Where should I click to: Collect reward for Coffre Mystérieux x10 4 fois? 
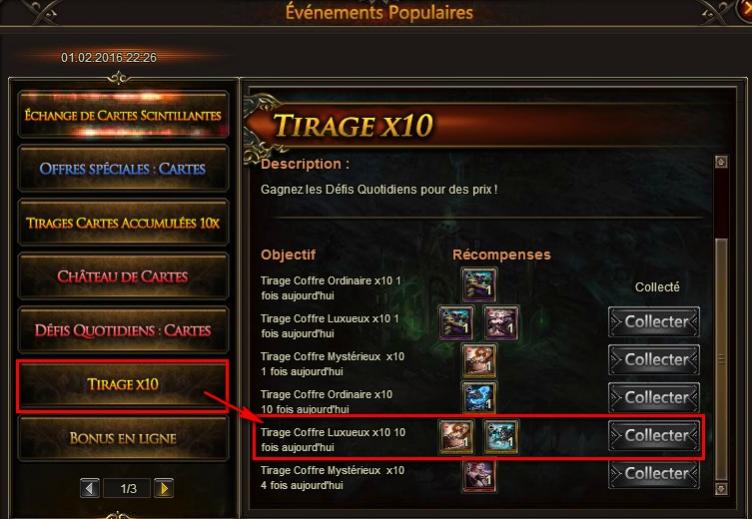point(654,473)
